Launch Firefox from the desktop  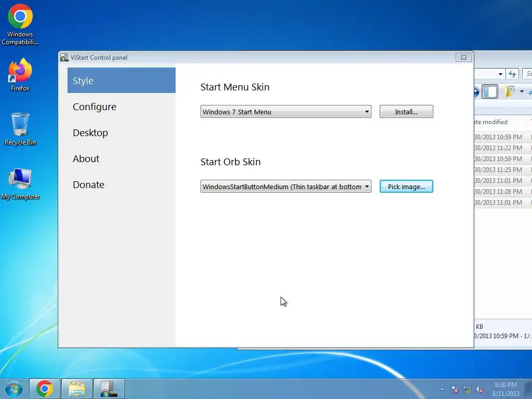(x=20, y=75)
